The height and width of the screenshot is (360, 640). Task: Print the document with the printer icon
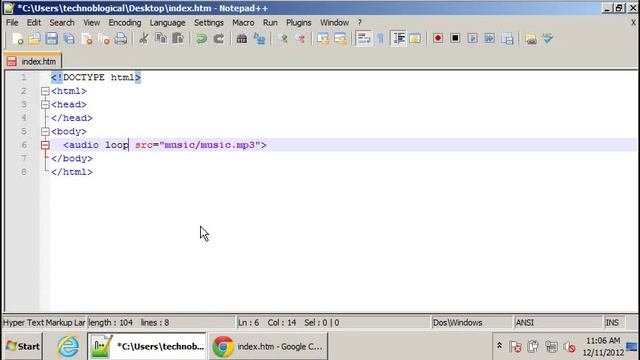coord(121,39)
